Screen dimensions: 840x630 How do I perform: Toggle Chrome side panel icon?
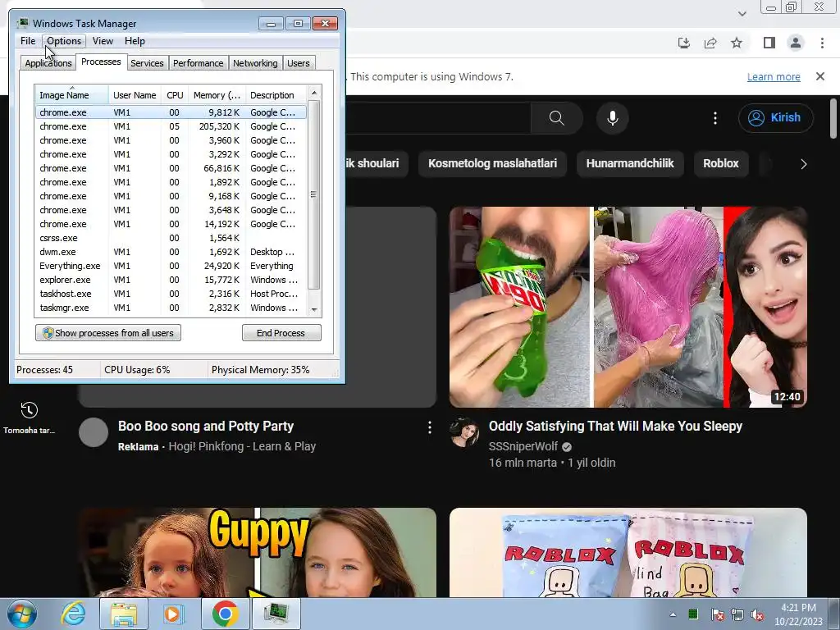pyautogui.click(x=769, y=43)
